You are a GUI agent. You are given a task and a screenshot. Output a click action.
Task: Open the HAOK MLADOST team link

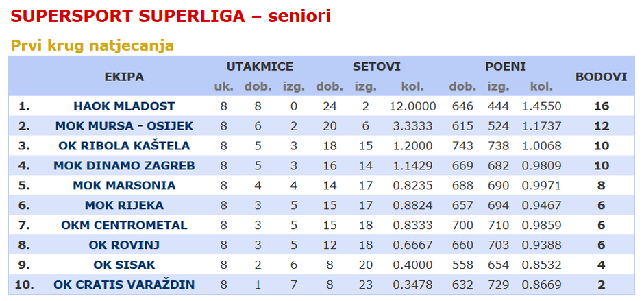pyautogui.click(x=124, y=106)
